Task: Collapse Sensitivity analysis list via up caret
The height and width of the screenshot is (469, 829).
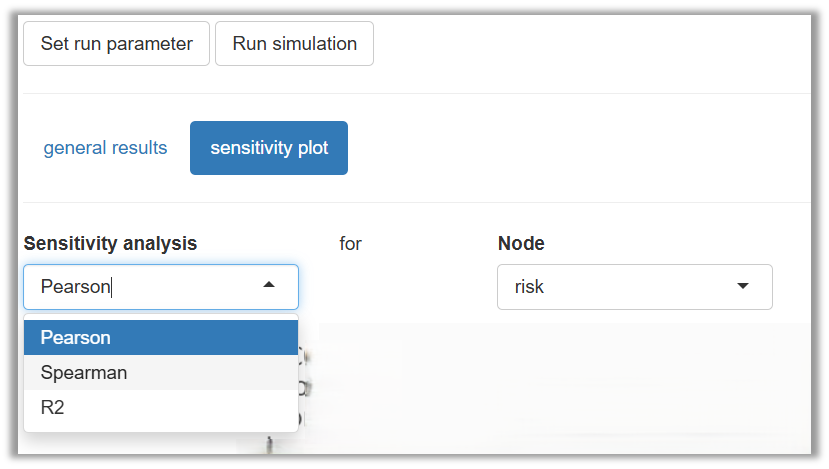Action: 268,286
